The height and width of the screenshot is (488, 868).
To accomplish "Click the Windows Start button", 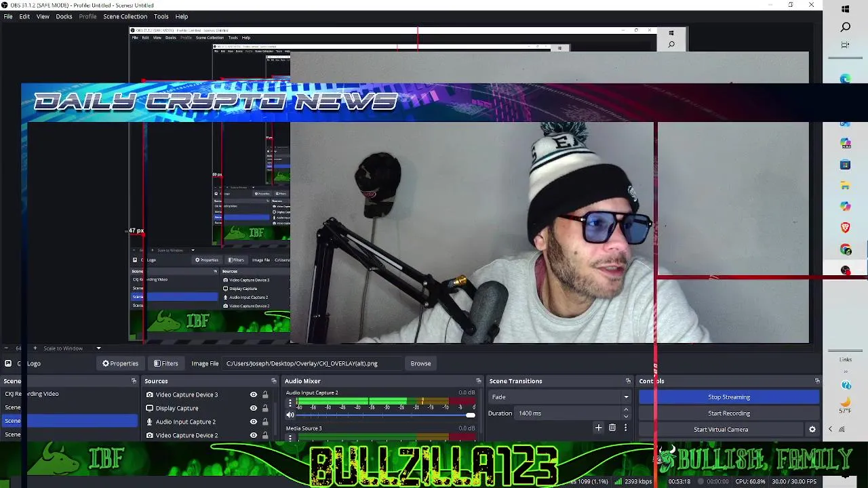I will coord(845,9).
